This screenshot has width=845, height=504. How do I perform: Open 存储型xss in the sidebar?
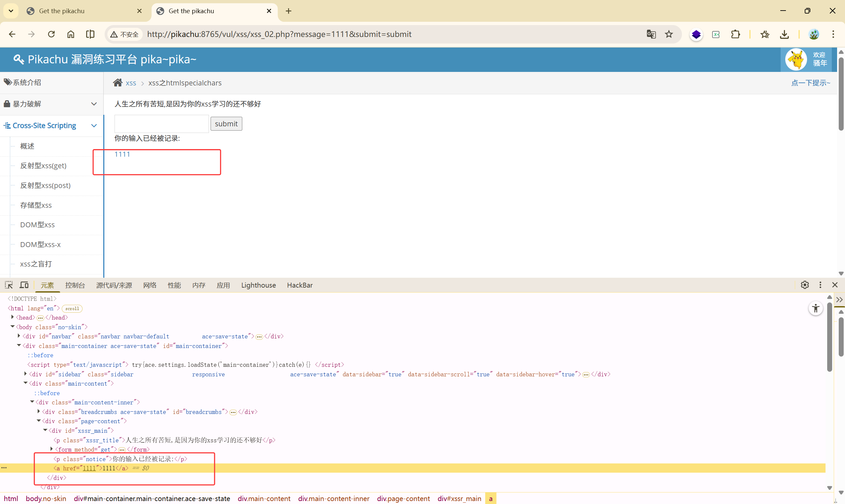[x=36, y=205]
